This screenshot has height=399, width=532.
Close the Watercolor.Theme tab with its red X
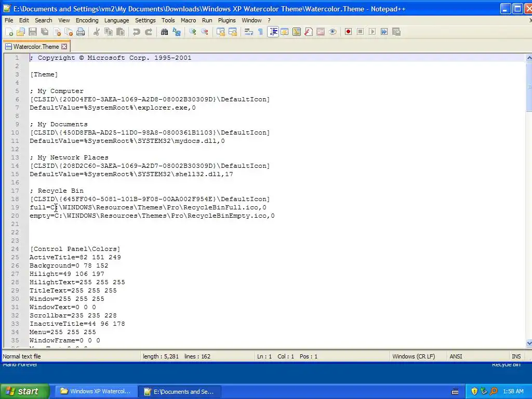[x=64, y=46]
